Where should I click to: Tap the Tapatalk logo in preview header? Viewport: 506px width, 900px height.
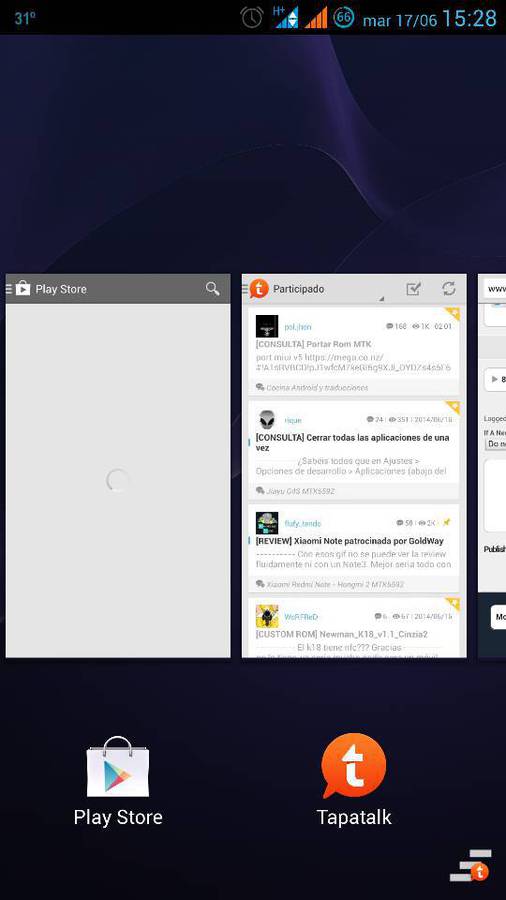click(x=259, y=289)
